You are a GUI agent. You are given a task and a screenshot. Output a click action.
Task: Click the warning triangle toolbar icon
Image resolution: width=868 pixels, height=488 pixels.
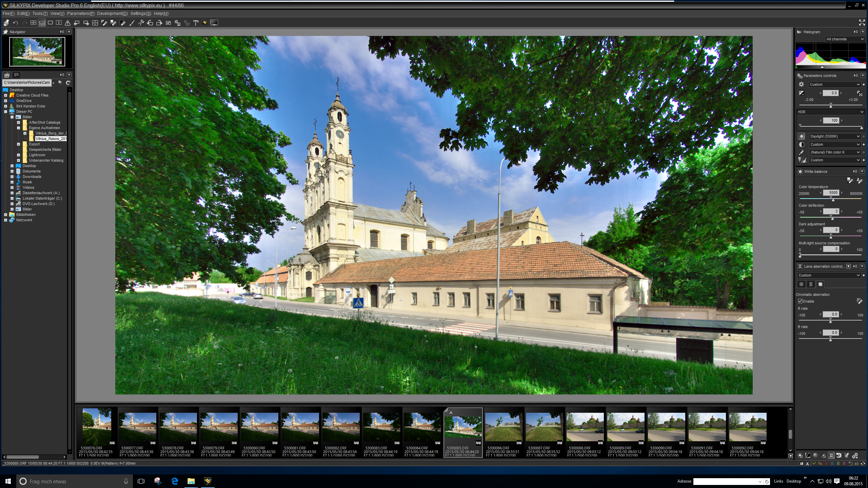[67, 23]
